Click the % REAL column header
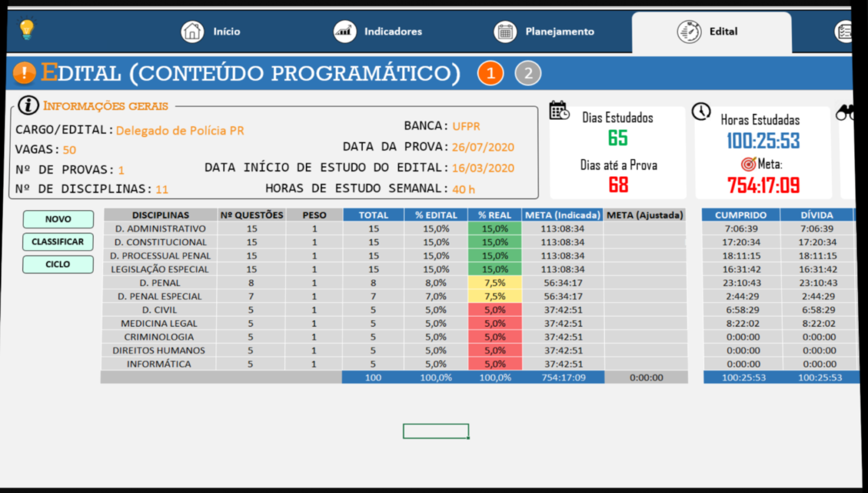The image size is (868, 493). [x=494, y=215]
